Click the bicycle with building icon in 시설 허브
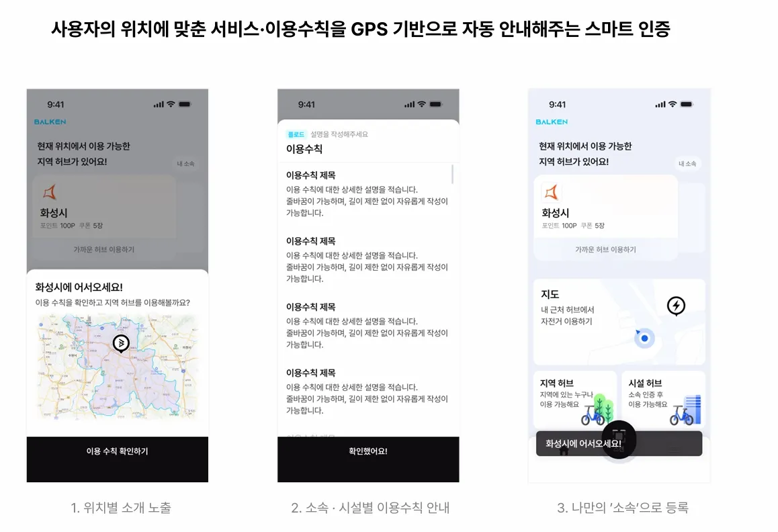778x532 pixels. point(686,410)
